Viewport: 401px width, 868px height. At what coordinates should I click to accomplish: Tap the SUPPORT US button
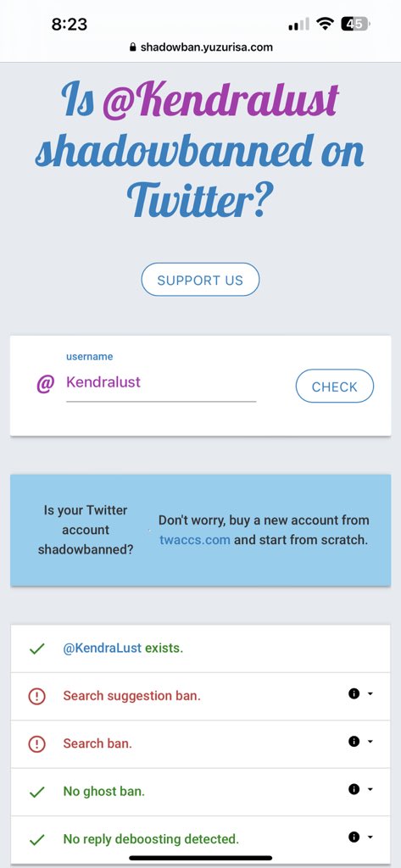point(200,280)
